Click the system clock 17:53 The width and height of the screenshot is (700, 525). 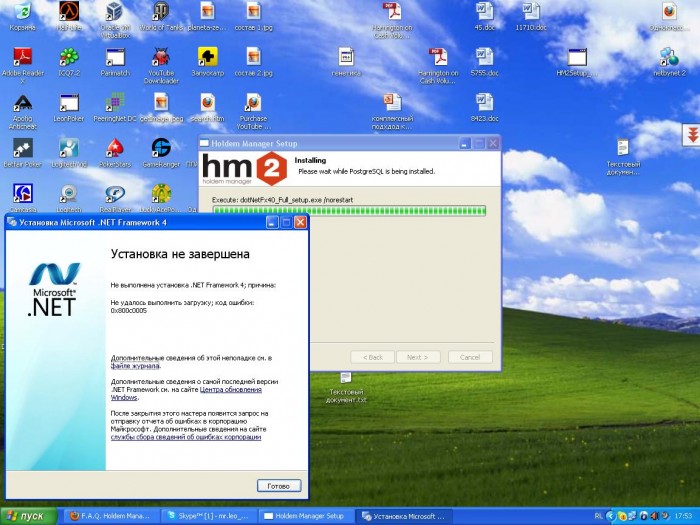pos(683,517)
